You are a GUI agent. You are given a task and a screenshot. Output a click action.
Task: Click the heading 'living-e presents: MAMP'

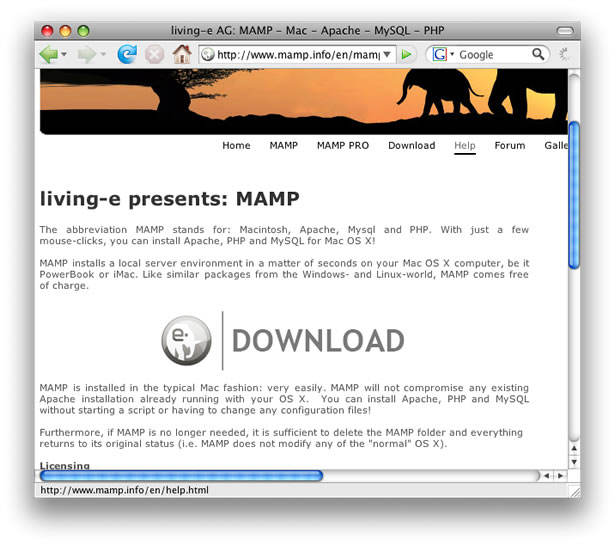coord(169,199)
